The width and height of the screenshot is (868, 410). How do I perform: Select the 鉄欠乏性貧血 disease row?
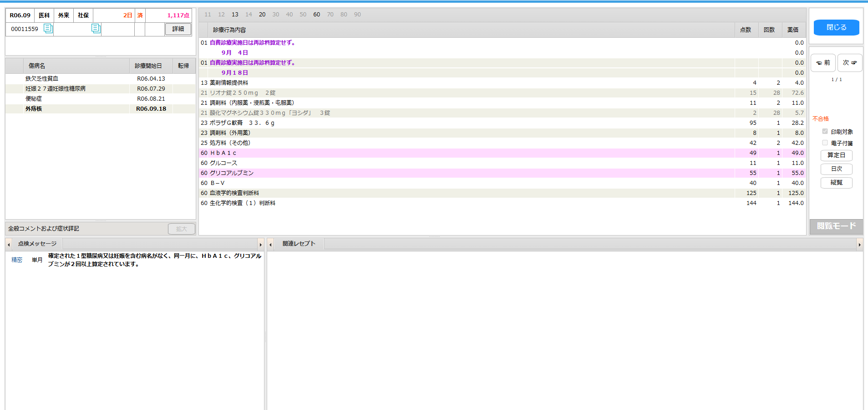click(x=101, y=79)
